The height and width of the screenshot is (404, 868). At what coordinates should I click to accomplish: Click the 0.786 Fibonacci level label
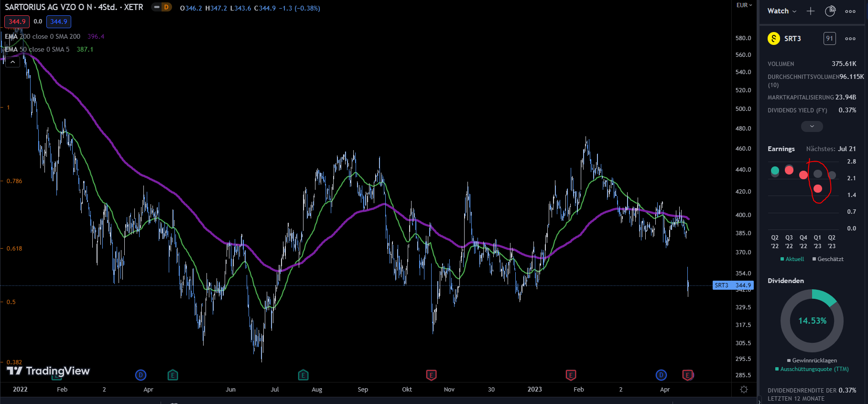(14, 181)
